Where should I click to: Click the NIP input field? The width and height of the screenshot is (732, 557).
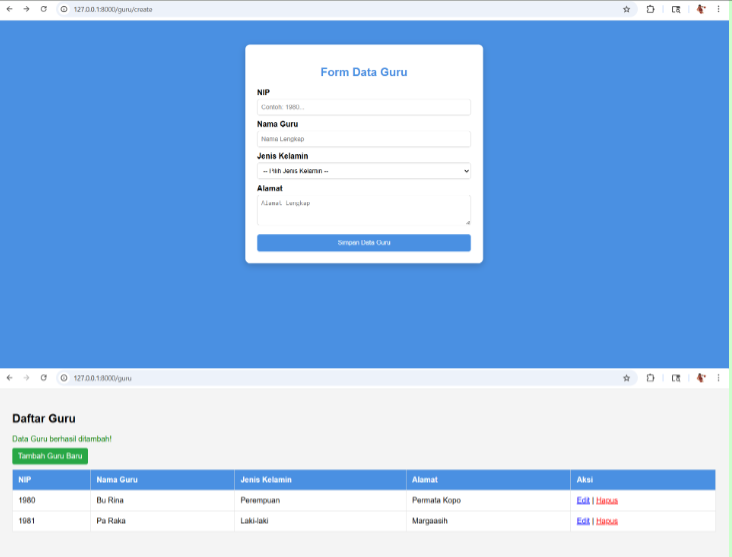tap(364, 107)
